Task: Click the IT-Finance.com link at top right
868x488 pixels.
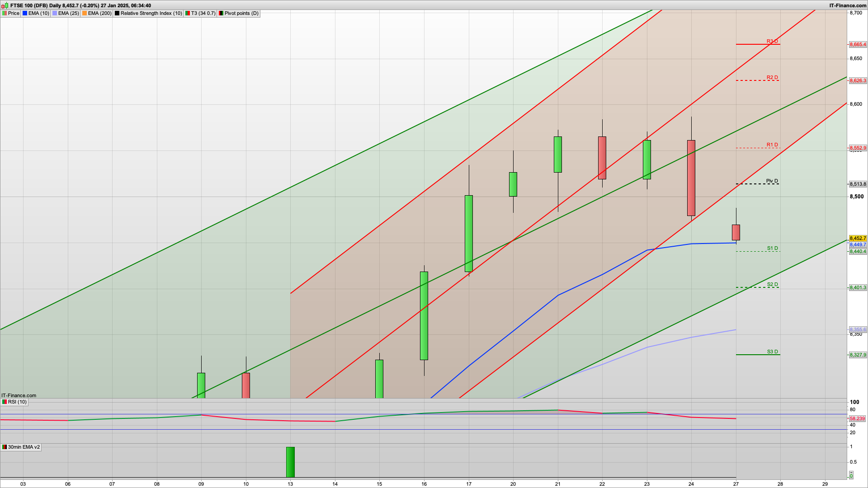Action: click(x=847, y=5)
